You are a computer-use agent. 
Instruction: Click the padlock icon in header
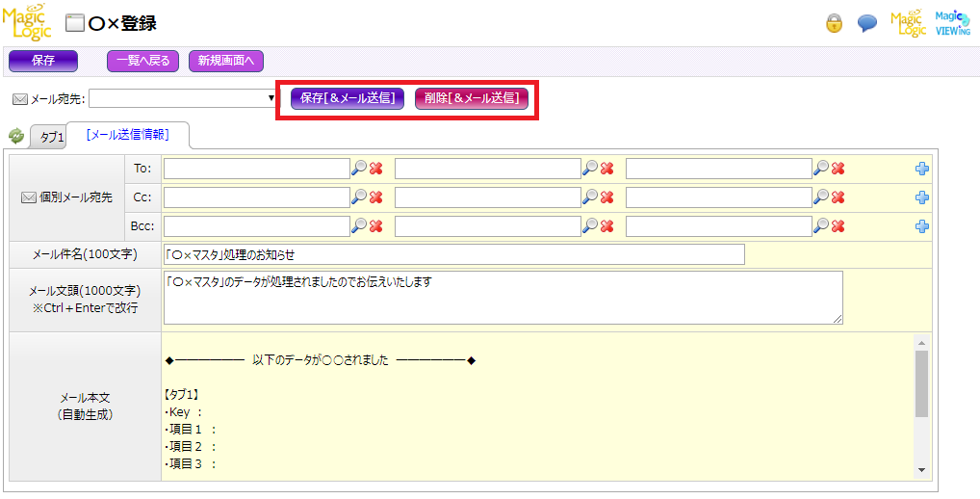[x=834, y=23]
